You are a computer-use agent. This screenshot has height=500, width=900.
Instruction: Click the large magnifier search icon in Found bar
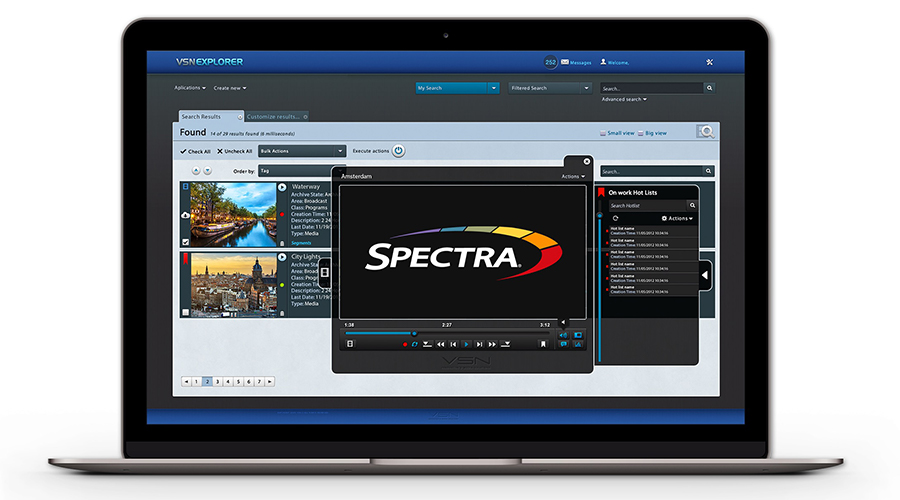(706, 132)
